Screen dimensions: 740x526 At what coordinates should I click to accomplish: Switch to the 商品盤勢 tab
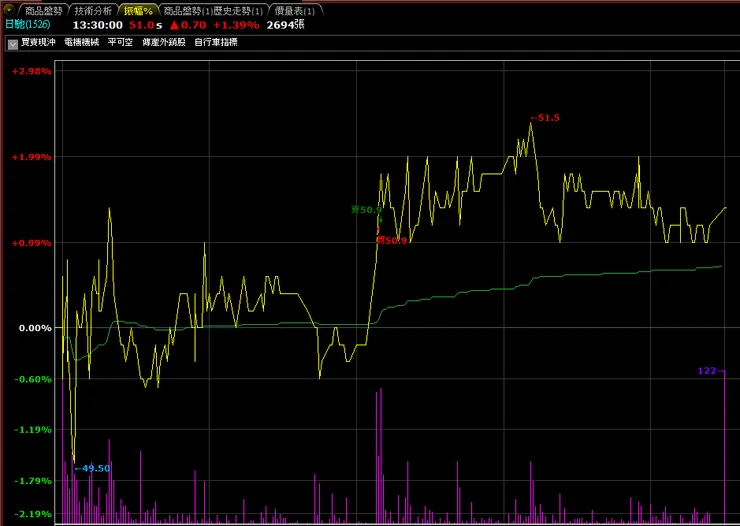click(x=43, y=10)
